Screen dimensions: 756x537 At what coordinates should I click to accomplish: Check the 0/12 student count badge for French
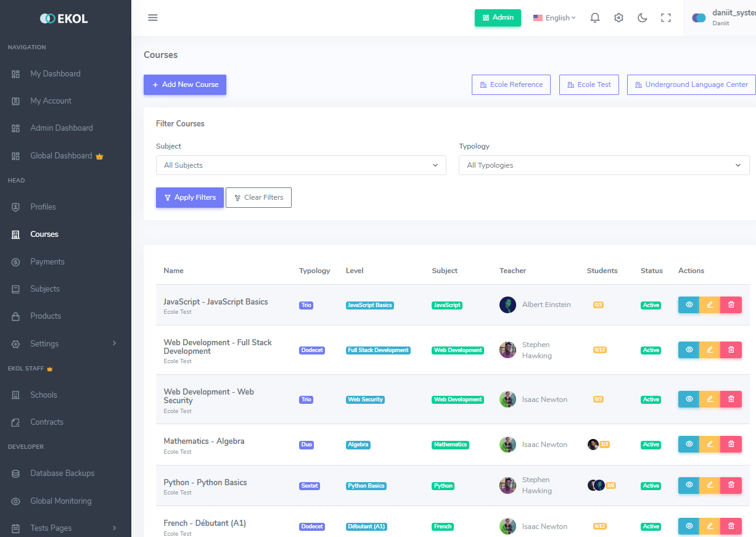coord(600,526)
